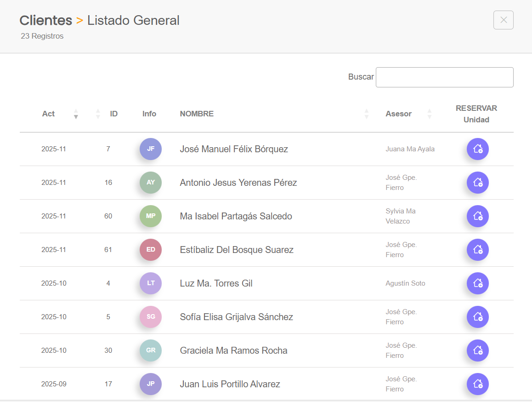Show info via the LT avatar
532x402 pixels.
tap(151, 283)
